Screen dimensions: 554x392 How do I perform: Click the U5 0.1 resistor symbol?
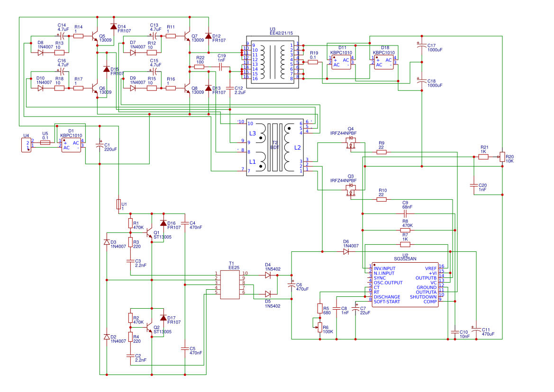coord(45,143)
